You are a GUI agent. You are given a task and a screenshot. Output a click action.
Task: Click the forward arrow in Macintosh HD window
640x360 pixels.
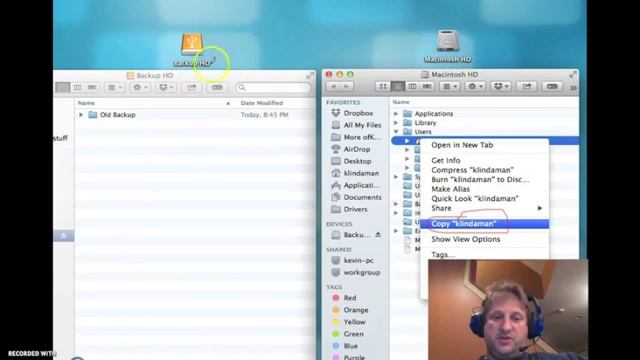pos(347,87)
